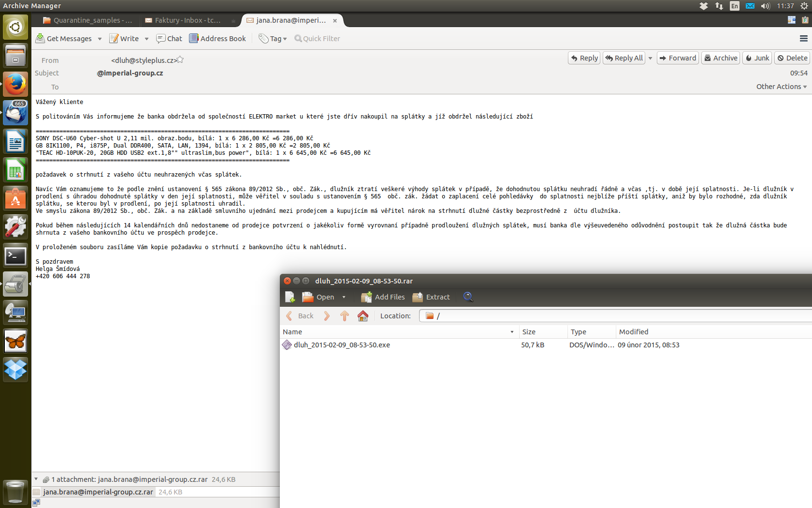Collapse the attachment pane toggle arrow
This screenshot has height=508, width=812.
pos(36,479)
